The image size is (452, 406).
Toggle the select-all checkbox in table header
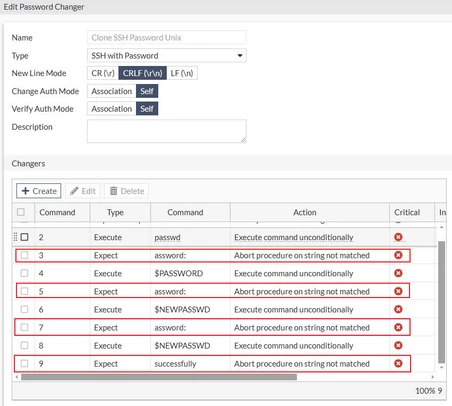point(21,212)
